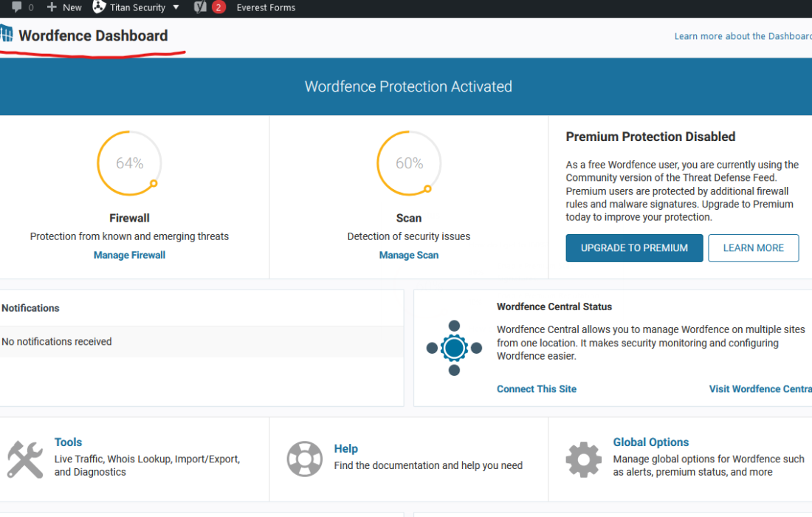Open the New menu item

point(72,8)
